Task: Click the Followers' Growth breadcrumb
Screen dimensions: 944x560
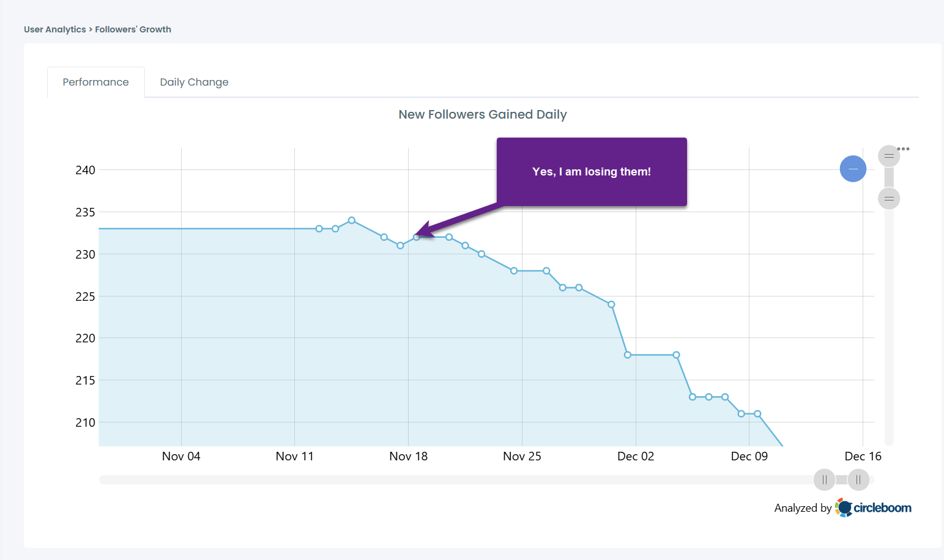Action: (x=133, y=29)
